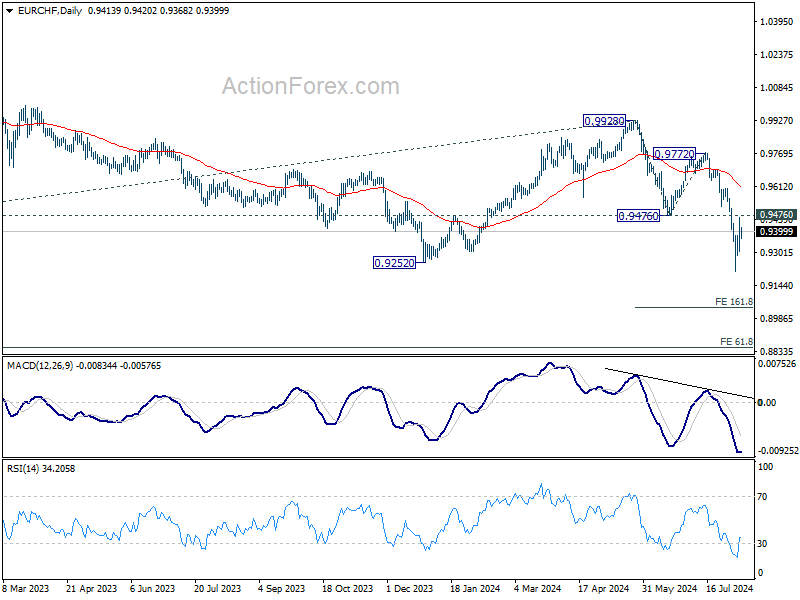This screenshot has width=800, height=600.
Task: Click the 1 Dec 2023 date label
Action: tap(409, 589)
